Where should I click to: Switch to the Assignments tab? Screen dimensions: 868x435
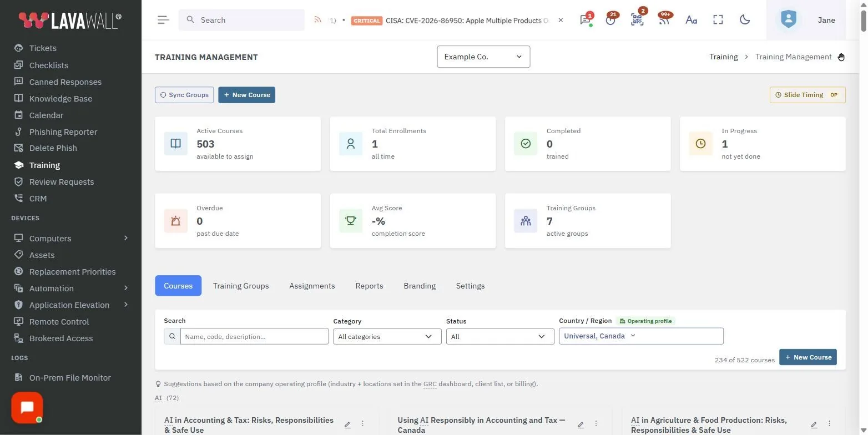click(312, 286)
